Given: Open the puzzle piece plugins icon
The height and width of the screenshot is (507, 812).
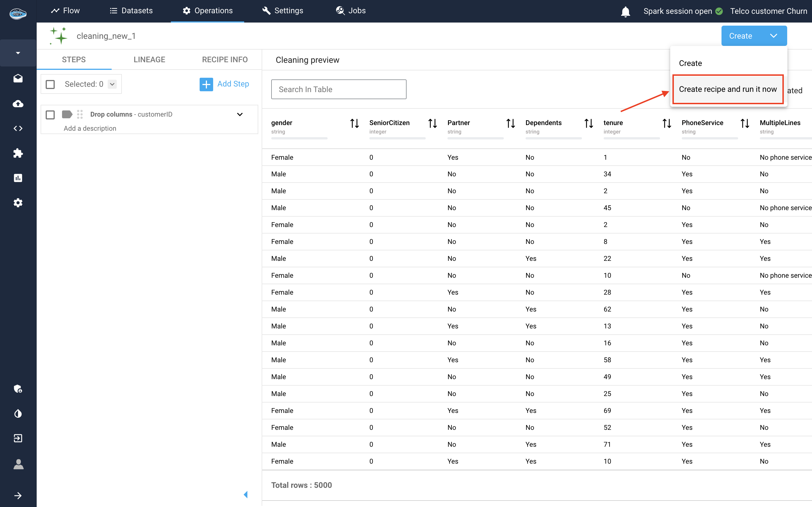Looking at the screenshot, I should (x=18, y=153).
